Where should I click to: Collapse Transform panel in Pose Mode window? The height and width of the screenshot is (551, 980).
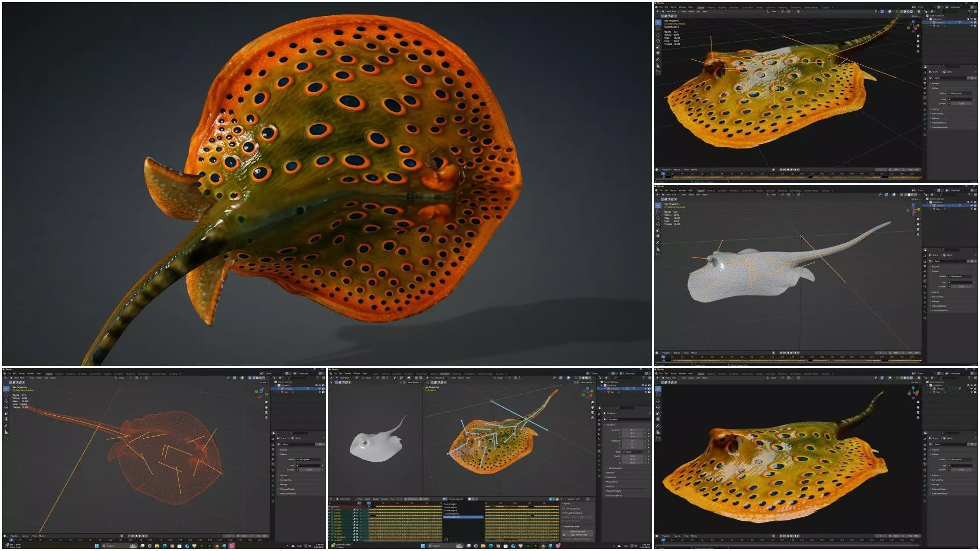click(610, 424)
